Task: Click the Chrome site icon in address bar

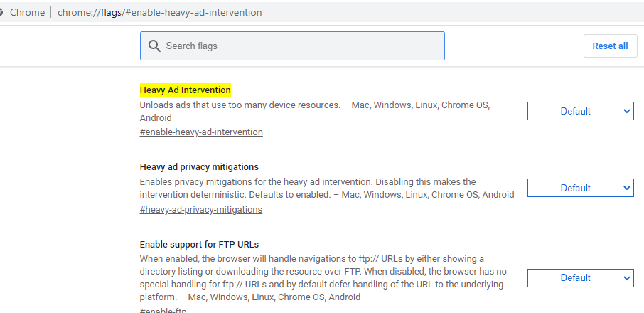Action: [x=2, y=13]
